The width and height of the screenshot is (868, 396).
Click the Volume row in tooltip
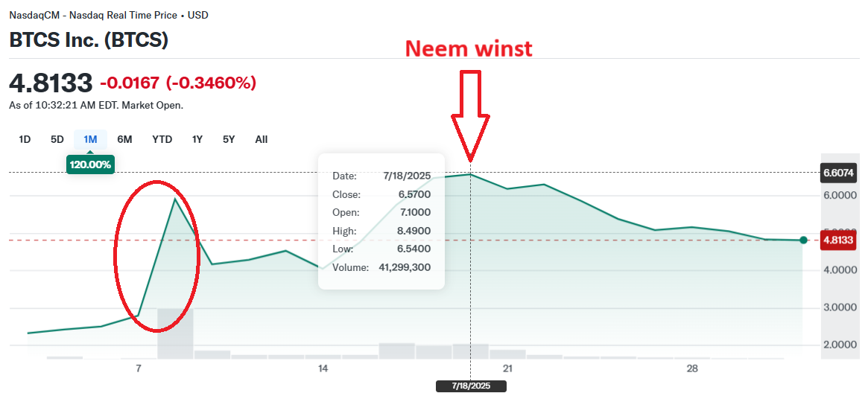click(381, 268)
